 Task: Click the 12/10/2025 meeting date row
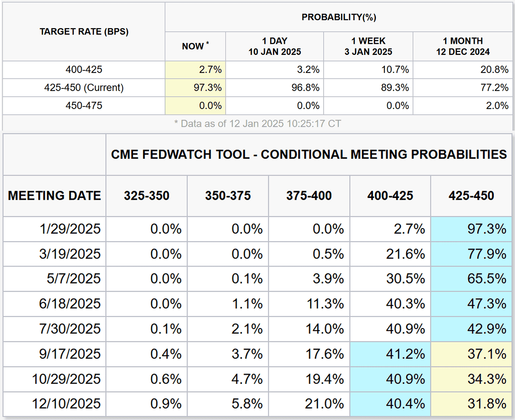[x=67, y=404]
